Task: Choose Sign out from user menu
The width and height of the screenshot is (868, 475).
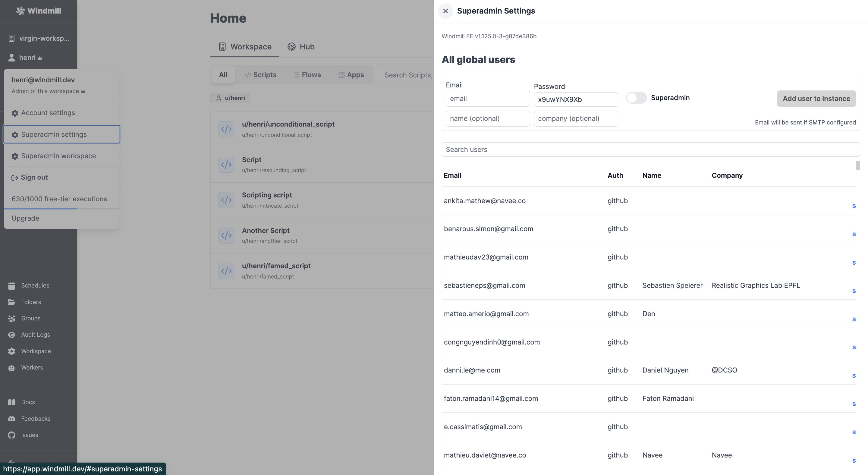Action: [x=34, y=178]
